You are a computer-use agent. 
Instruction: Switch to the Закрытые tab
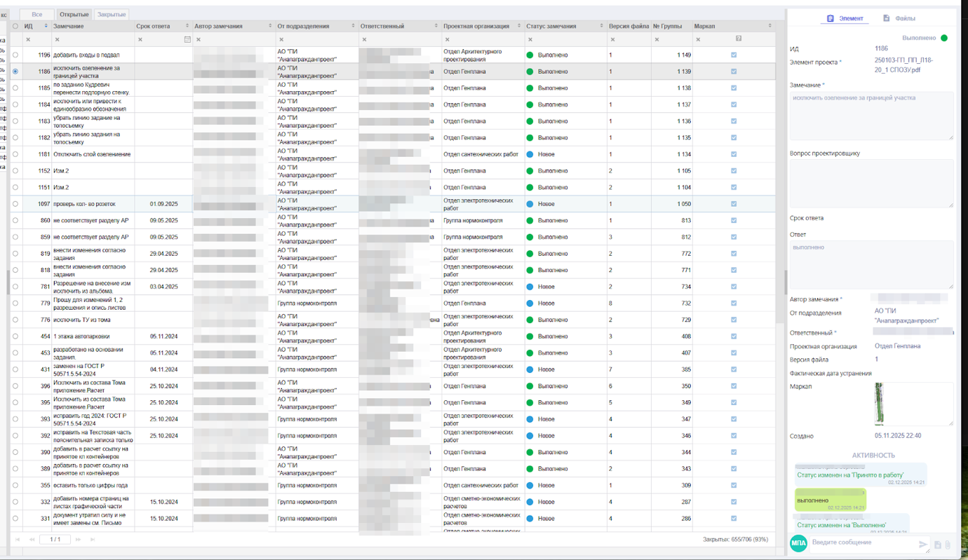click(x=112, y=14)
